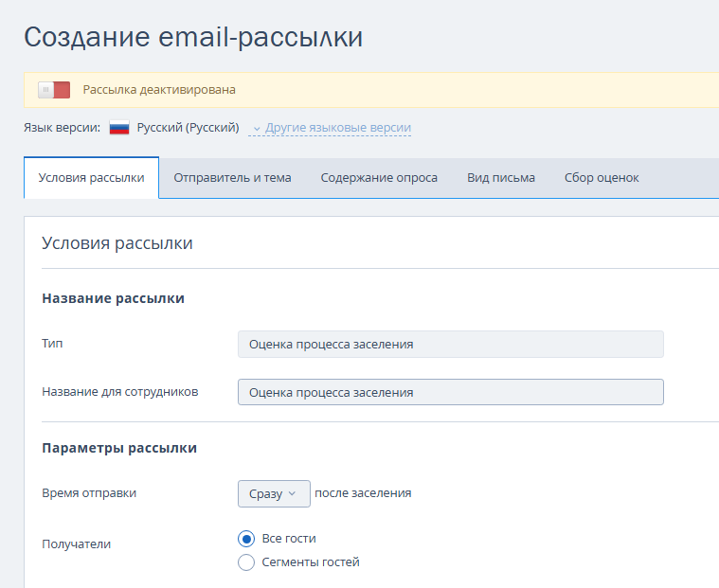
Task: Switch to the Условия рассылки tab
Action: pyautogui.click(x=91, y=178)
